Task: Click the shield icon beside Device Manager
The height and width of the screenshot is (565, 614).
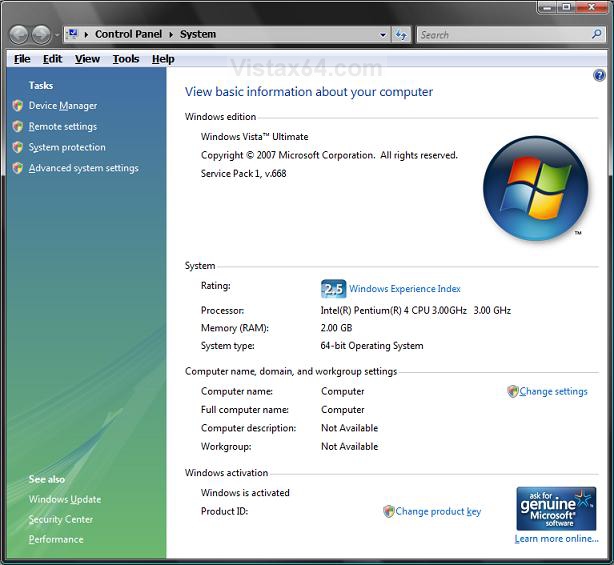Action: (17, 105)
